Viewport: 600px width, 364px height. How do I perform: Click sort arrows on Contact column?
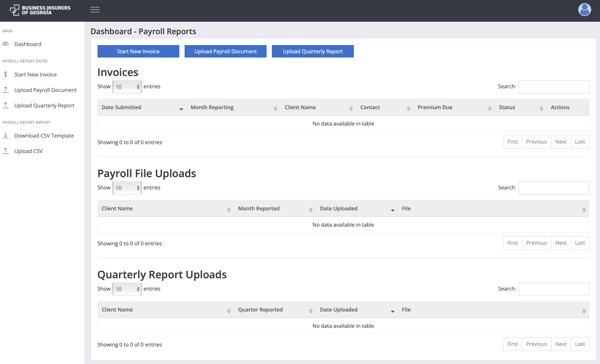pos(408,109)
